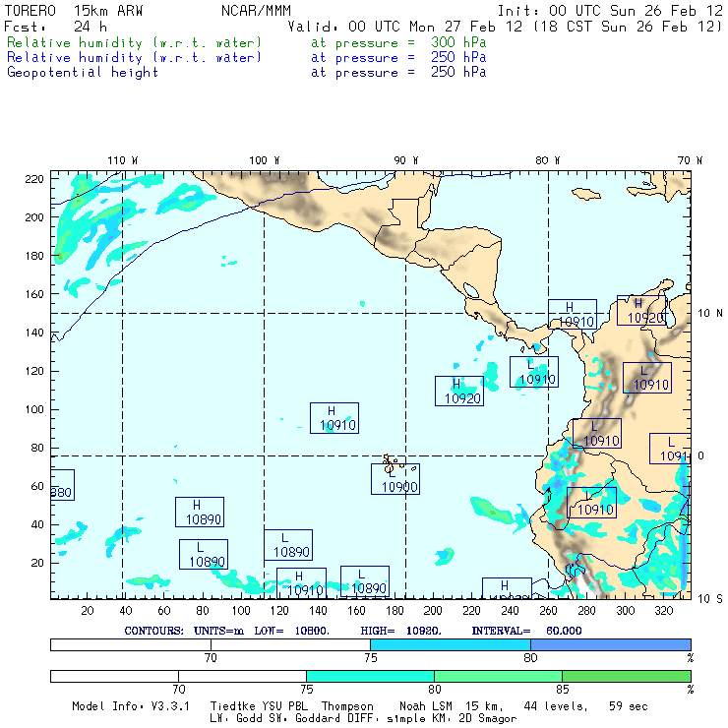Image resolution: width=728 pixels, height=728 pixels.
Task: Click the 'HIGH= 10920.' contour text
Action: pyautogui.click(x=401, y=631)
